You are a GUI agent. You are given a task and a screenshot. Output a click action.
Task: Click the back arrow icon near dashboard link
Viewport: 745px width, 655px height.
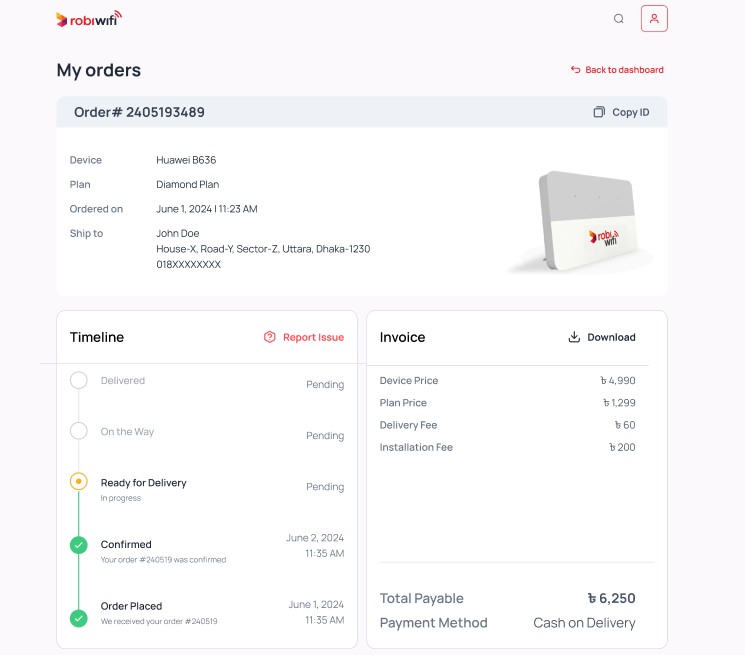575,70
